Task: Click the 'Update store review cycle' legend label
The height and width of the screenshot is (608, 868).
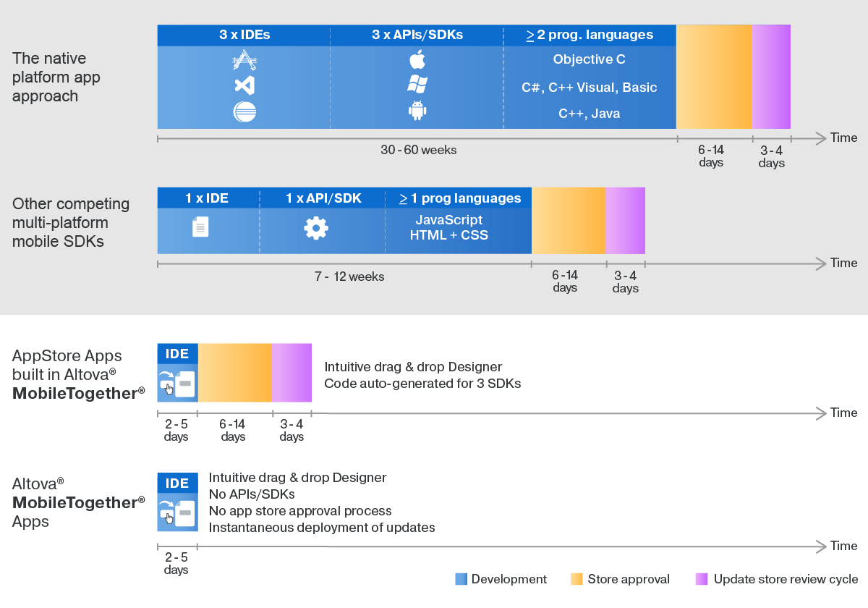Action: (x=786, y=579)
